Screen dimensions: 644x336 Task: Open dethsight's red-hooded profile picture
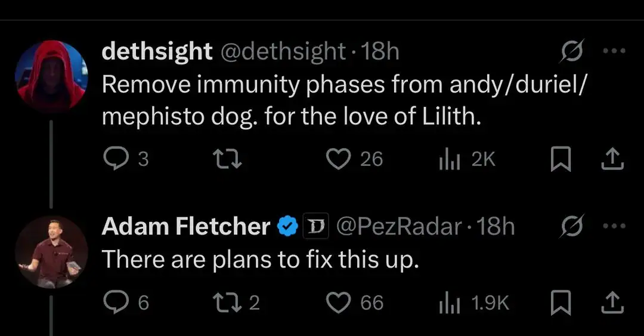51,76
